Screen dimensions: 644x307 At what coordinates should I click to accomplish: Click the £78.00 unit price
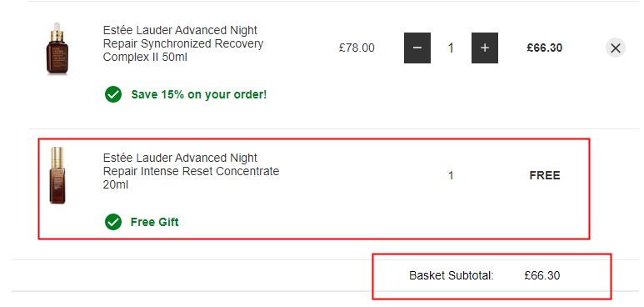pos(357,48)
